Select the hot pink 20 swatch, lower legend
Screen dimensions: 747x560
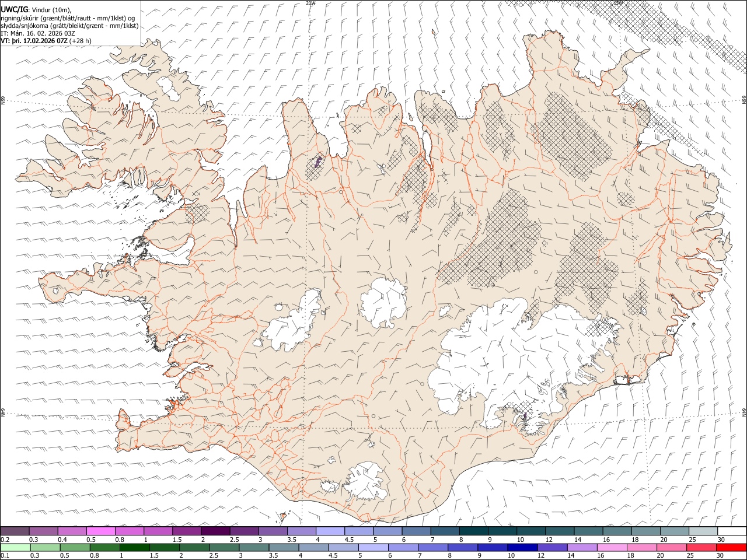(x=671, y=547)
